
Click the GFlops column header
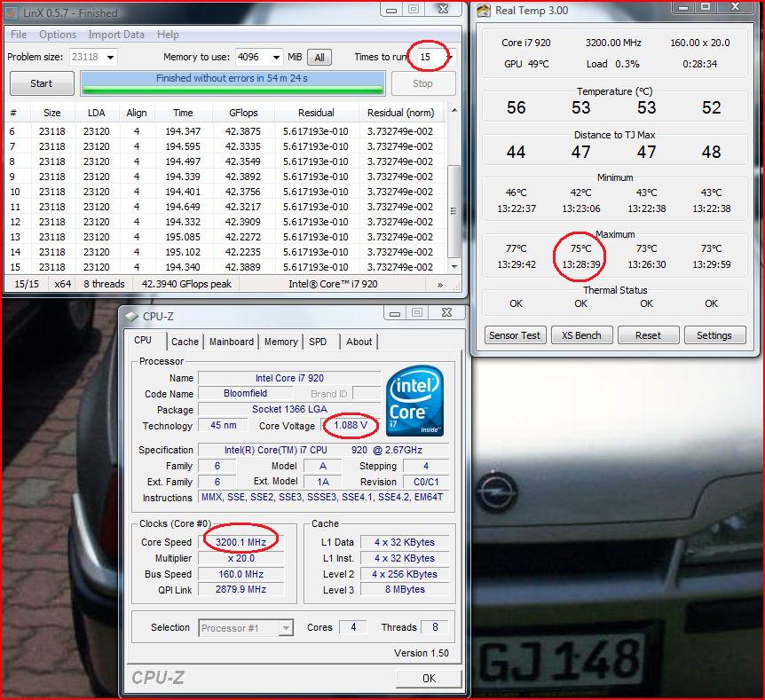tap(243, 113)
